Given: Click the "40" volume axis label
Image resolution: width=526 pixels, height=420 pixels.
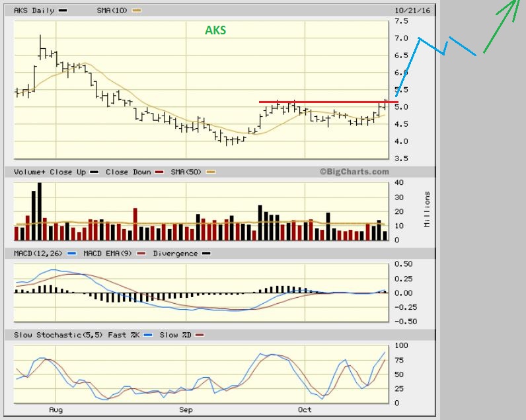Looking at the screenshot, I should click(x=399, y=183).
